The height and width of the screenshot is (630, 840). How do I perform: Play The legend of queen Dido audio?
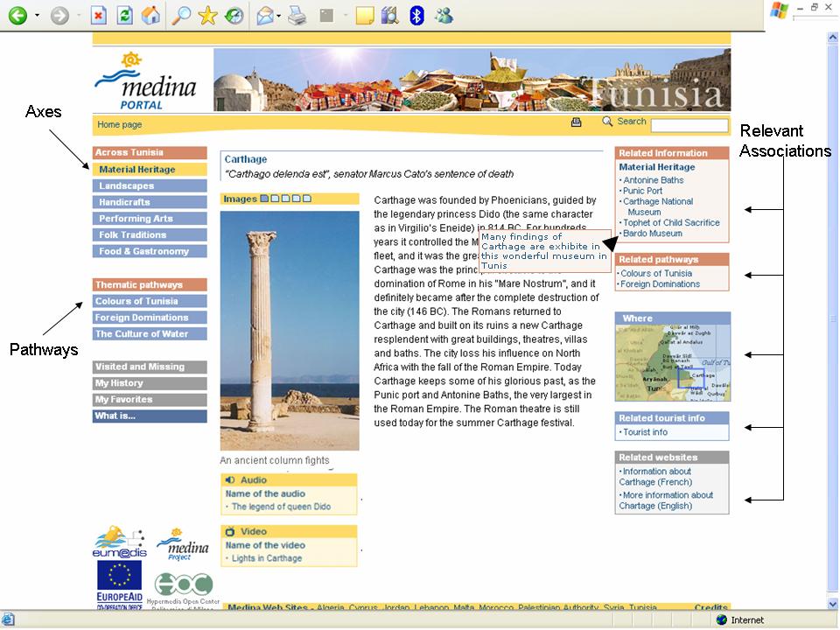[x=281, y=507]
